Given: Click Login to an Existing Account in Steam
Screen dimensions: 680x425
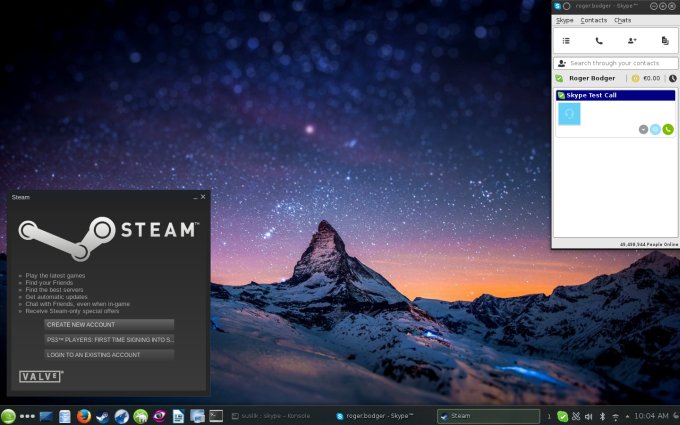Looking at the screenshot, I should 109,355.
